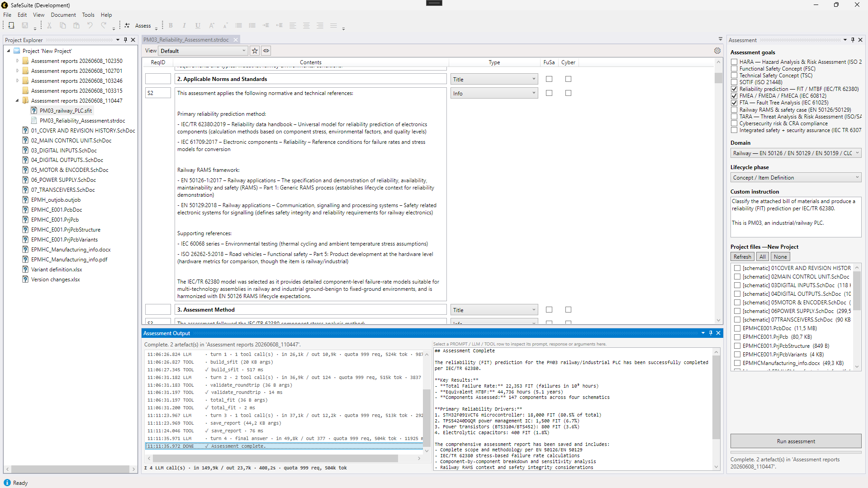Align text right
This screenshot has height=488, width=868.
[x=320, y=26]
